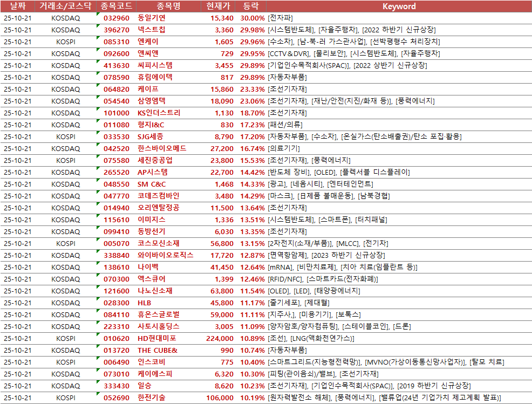Select the [의료기기] keyword cell
The width and height of the screenshot is (532, 404).
pos(284,148)
